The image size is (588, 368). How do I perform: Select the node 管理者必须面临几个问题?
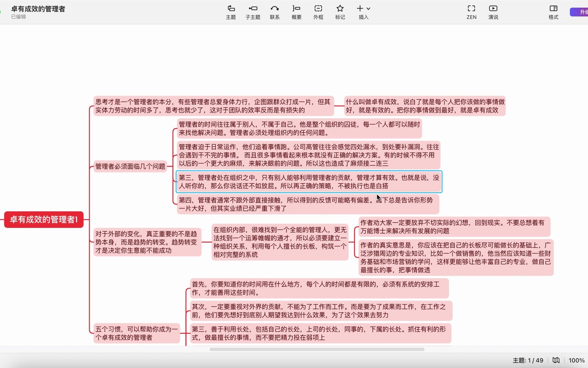pos(130,166)
